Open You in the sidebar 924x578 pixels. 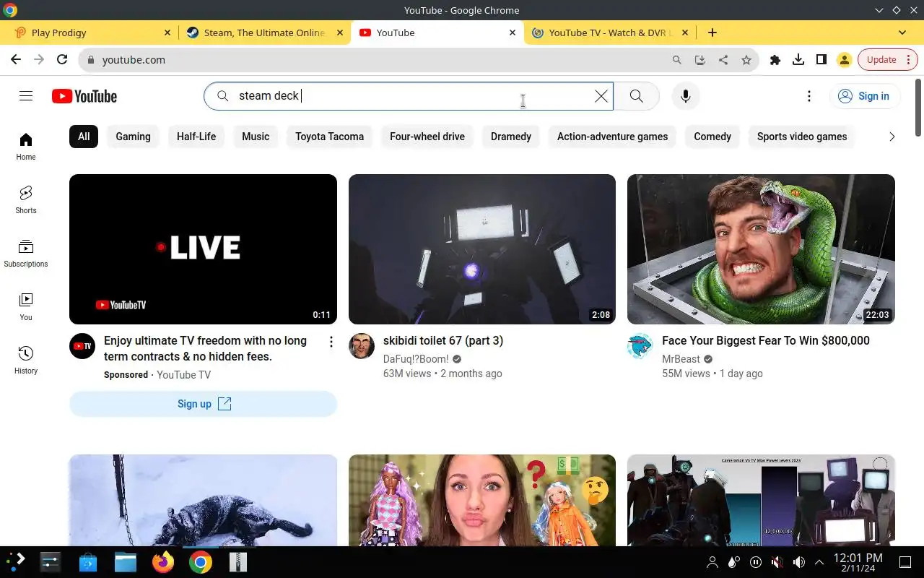pos(26,307)
